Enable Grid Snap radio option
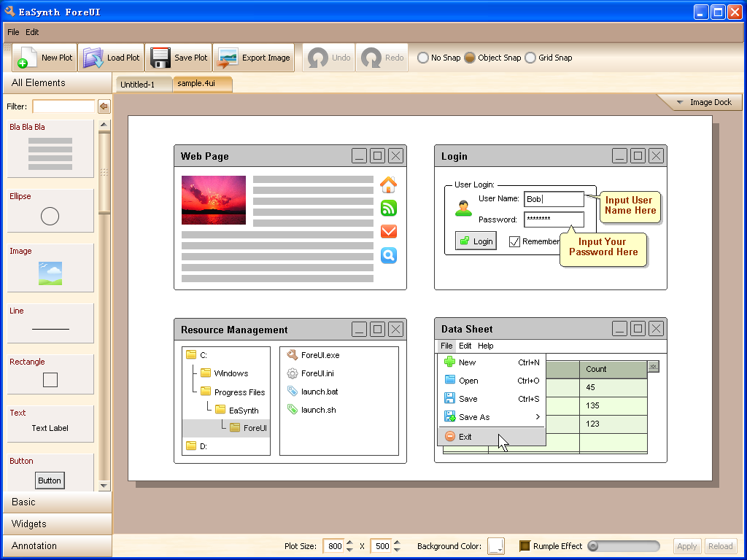Viewport: 747px width, 560px height. click(x=530, y=58)
